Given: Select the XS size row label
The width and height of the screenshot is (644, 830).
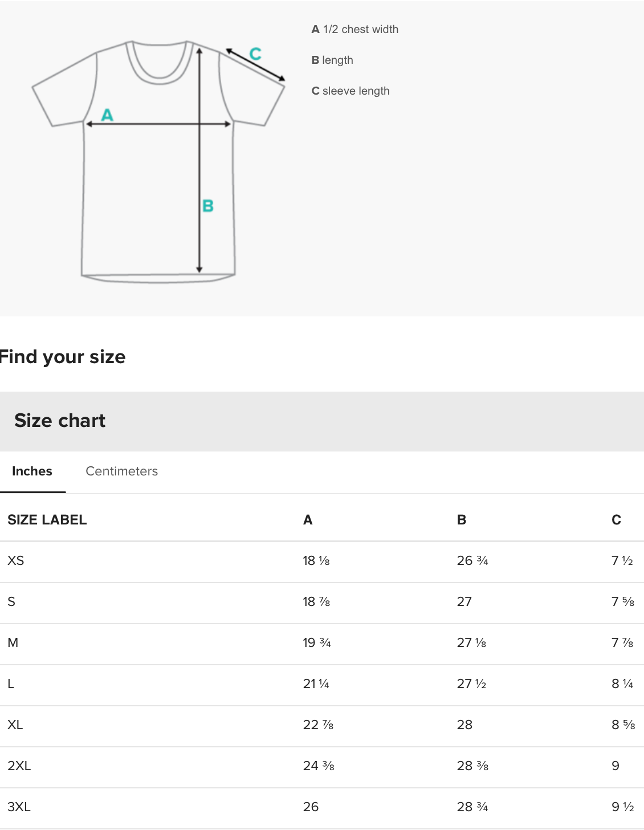Looking at the screenshot, I should (16, 561).
